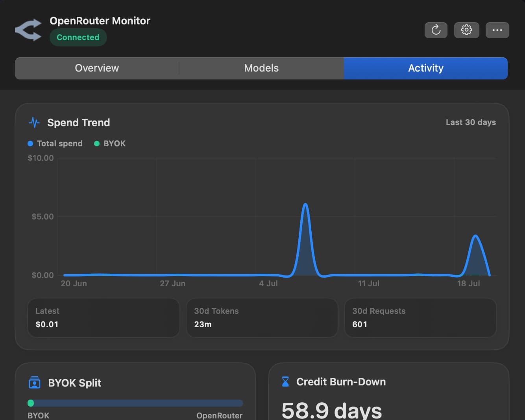Click the "OpenRouter Monitor" title
The width and height of the screenshot is (525, 420).
click(x=100, y=21)
